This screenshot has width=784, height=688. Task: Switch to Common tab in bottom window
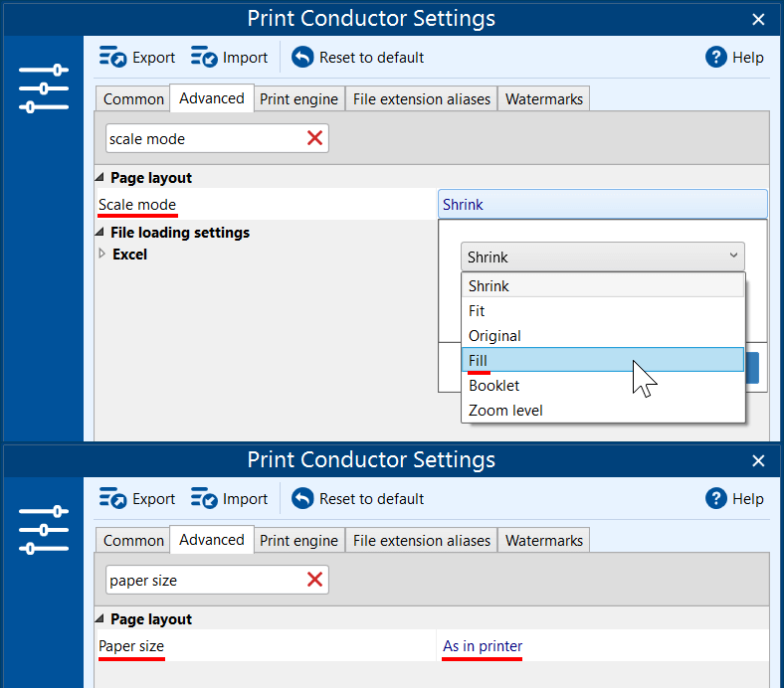133,541
